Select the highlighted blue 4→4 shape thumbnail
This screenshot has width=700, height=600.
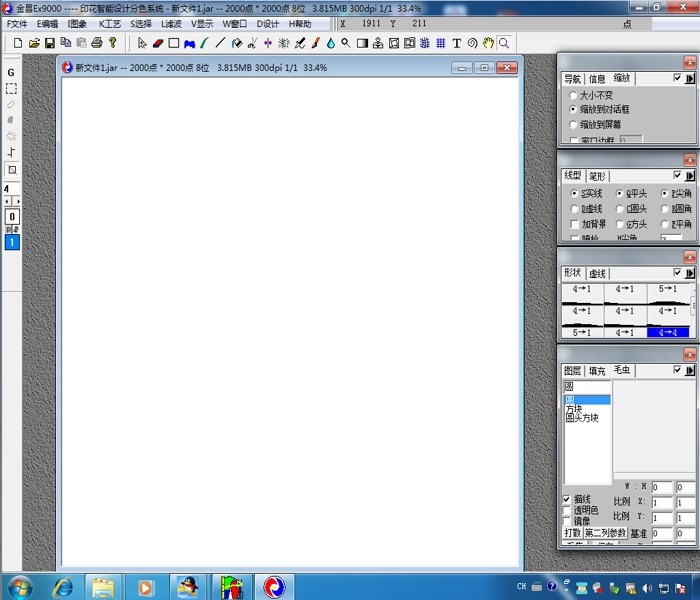tap(668, 333)
